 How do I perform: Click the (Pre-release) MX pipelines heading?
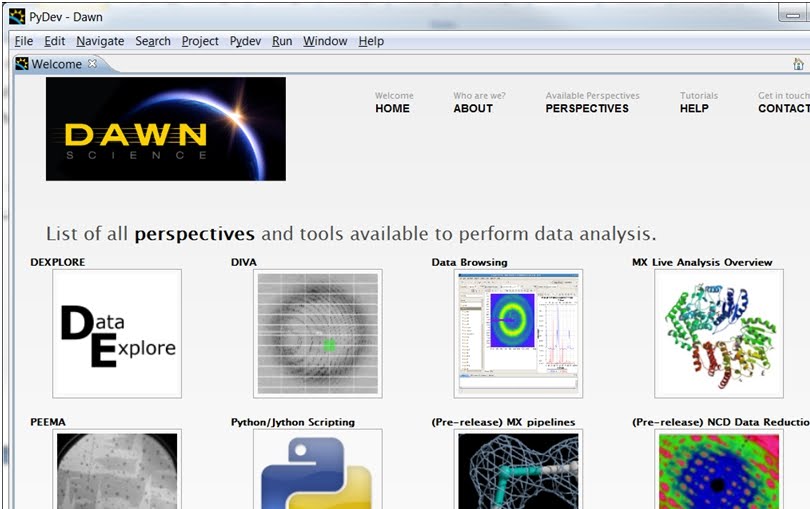coord(503,422)
